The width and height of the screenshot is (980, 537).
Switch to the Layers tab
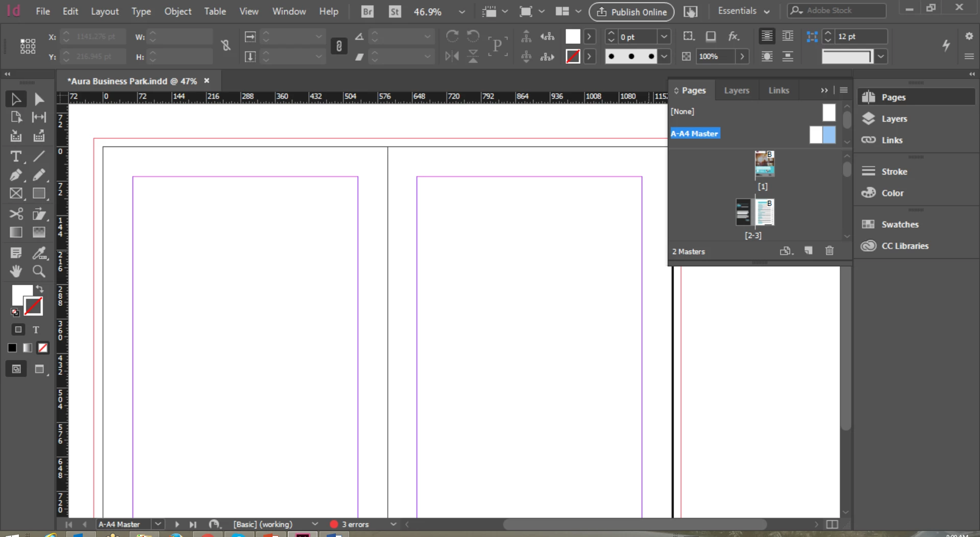[737, 90]
